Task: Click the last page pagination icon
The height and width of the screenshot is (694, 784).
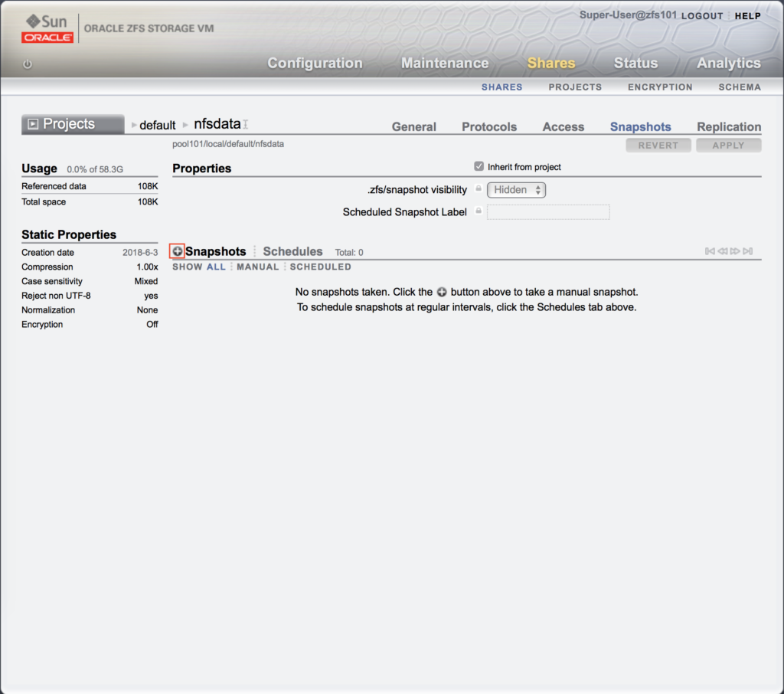Action: tap(747, 251)
